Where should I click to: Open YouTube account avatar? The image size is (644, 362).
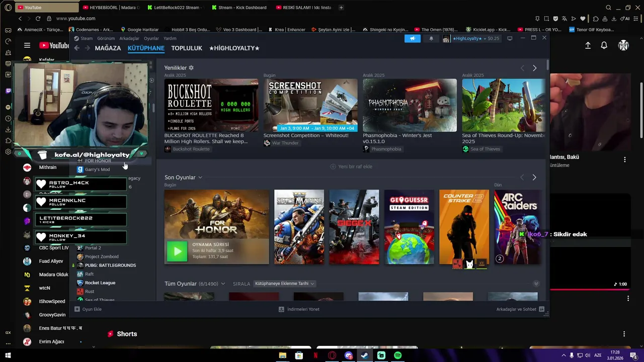[623, 45]
